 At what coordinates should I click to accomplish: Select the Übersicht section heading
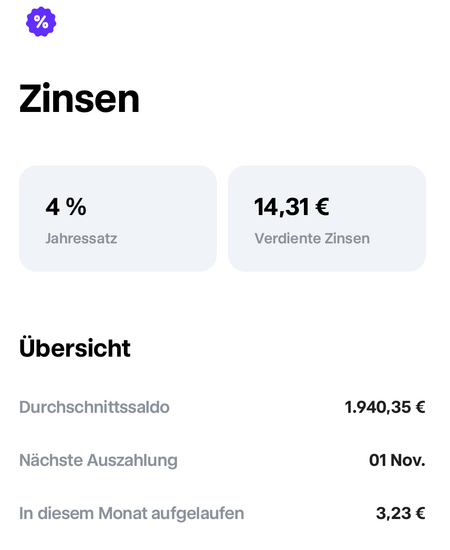tap(75, 347)
